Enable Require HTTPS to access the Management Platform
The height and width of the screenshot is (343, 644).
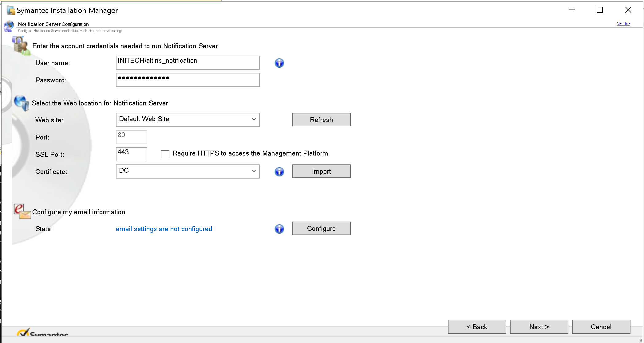click(165, 154)
